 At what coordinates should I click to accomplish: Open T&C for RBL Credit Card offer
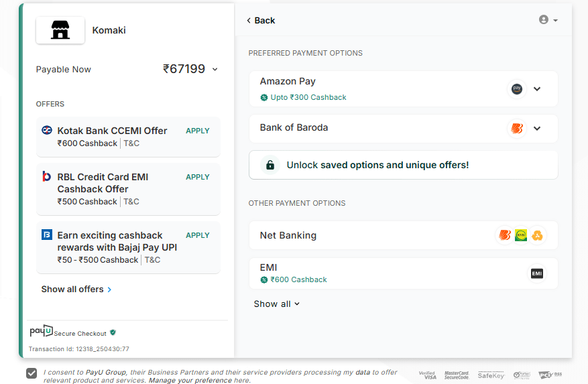point(131,202)
